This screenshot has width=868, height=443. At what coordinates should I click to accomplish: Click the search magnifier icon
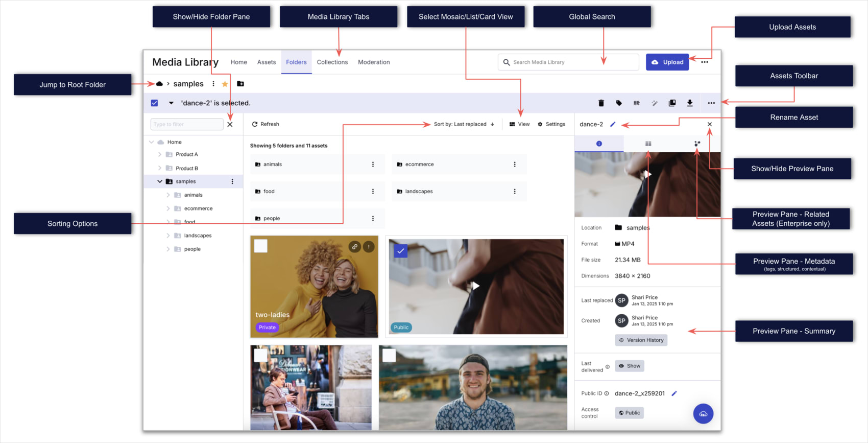(507, 62)
